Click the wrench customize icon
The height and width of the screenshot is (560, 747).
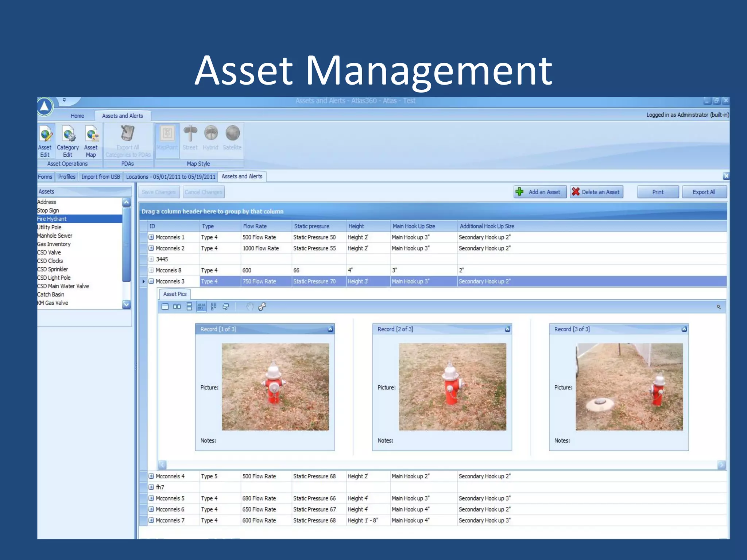[x=262, y=307]
